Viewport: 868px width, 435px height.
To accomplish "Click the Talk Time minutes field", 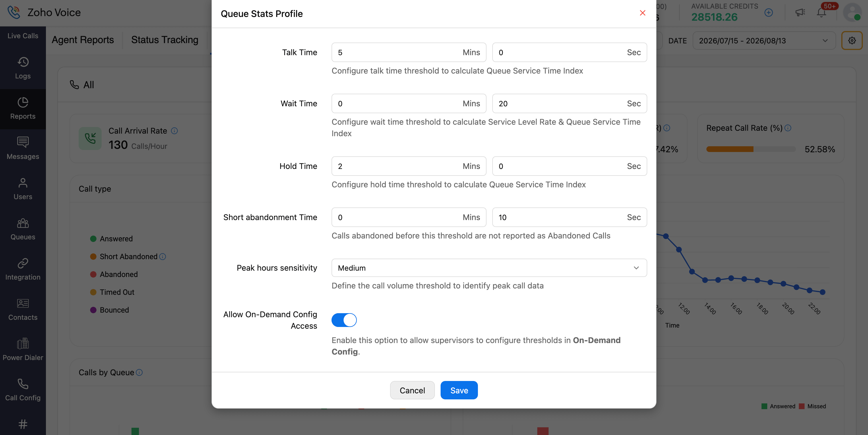I will click(409, 52).
